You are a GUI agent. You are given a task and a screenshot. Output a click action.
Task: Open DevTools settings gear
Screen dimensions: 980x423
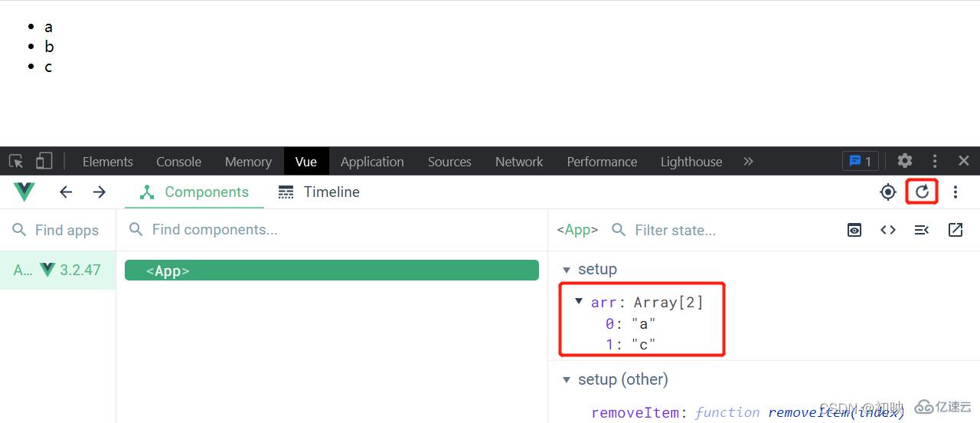click(x=905, y=161)
